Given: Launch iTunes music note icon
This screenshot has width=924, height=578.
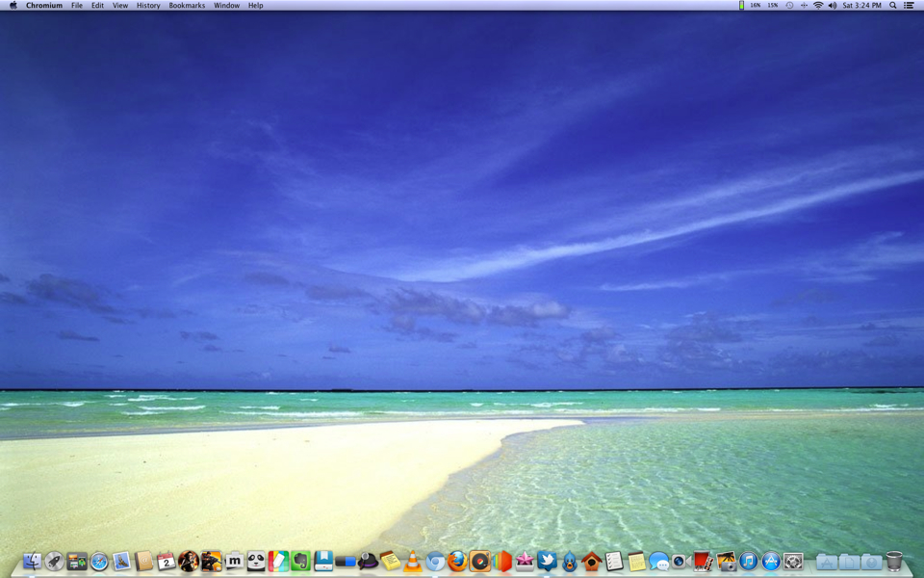Looking at the screenshot, I should click(x=749, y=561).
